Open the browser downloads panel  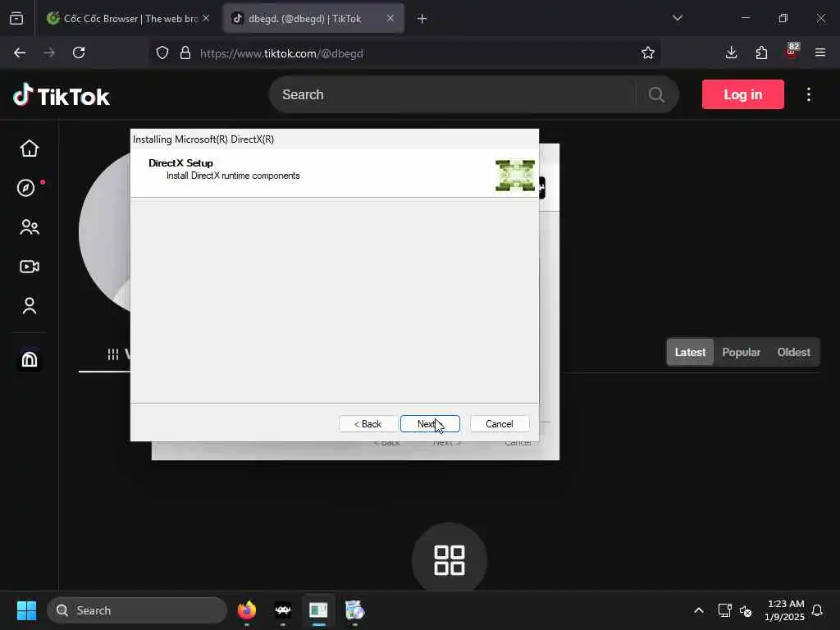pyautogui.click(x=731, y=52)
